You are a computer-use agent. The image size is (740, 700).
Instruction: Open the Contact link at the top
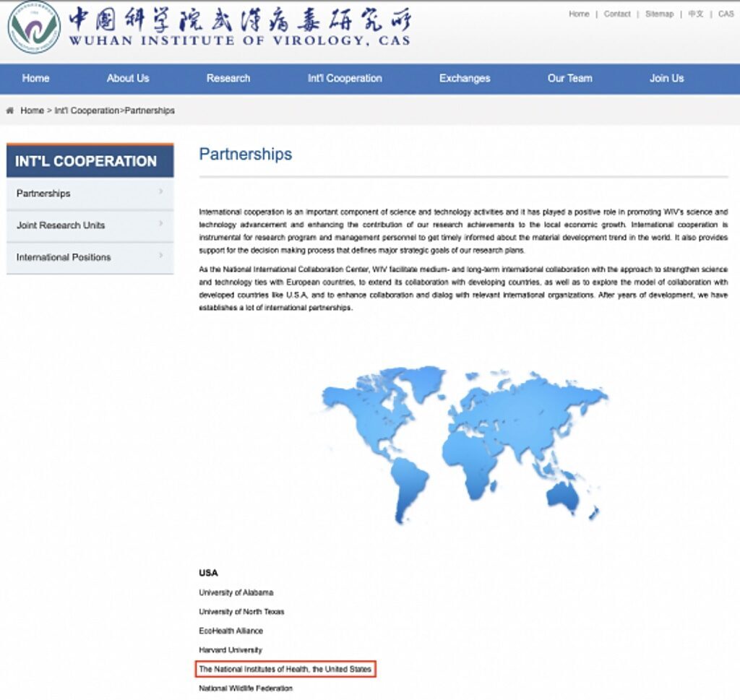(617, 14)
